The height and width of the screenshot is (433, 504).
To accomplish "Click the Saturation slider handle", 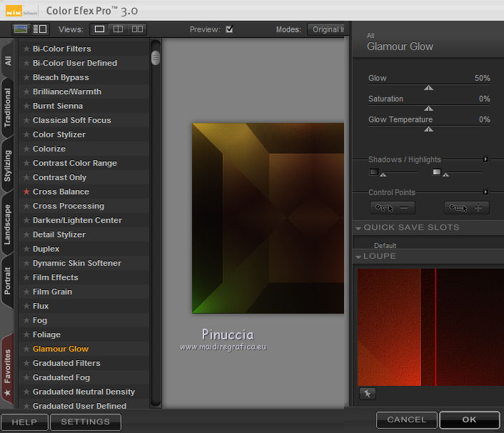I will 428,109.
